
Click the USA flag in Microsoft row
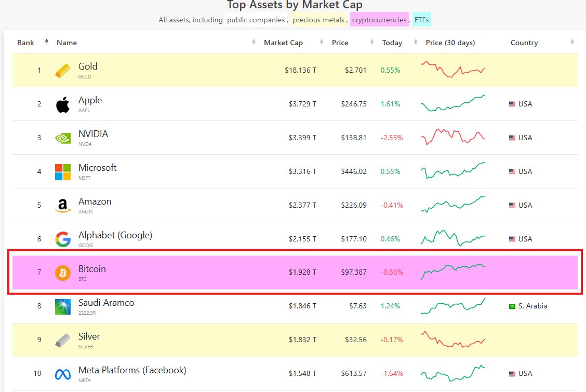[512, 171]
